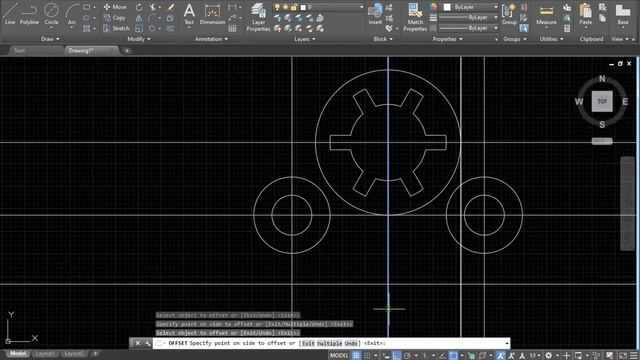Expand the Utilities panel
Screen dimensions: 640x360
(551, 39)
